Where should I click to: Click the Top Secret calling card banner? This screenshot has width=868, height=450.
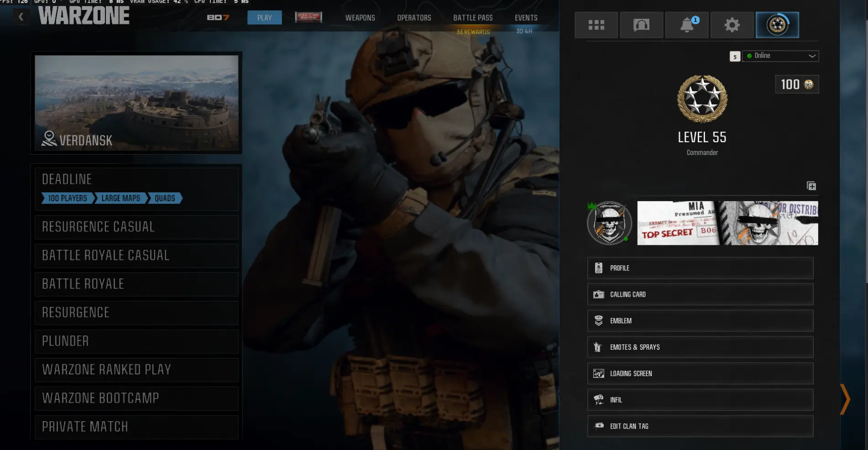tap(727, 223)
